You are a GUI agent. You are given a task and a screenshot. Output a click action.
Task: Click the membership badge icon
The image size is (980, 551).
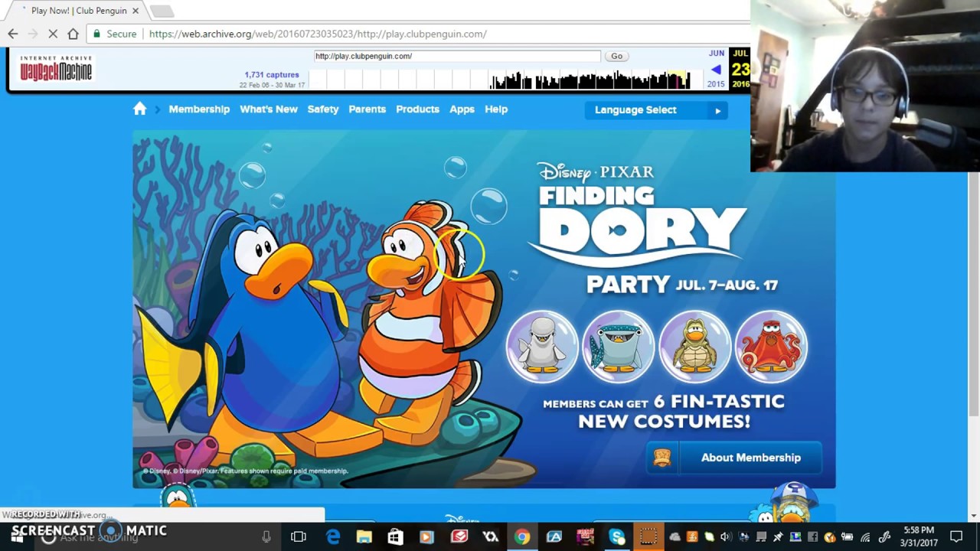click(662, 458)
